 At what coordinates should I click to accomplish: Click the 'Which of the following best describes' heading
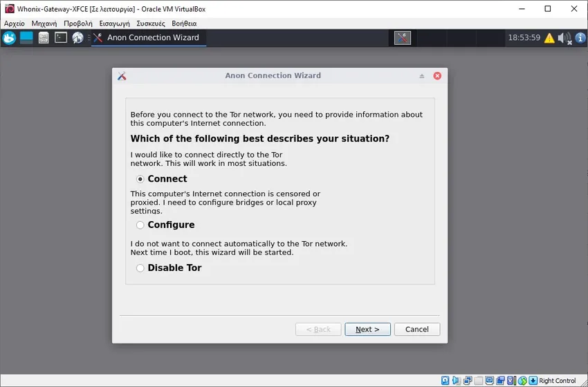(260, 139)
